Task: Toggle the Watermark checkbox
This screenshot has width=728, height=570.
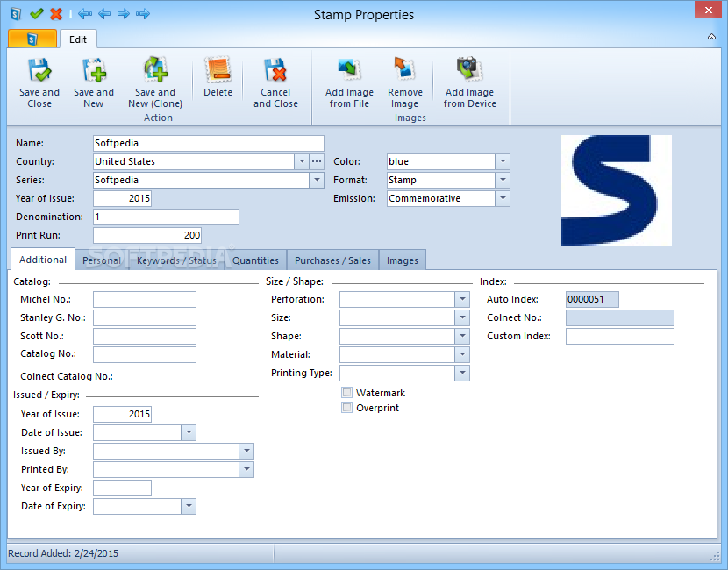Action: point(346,393)
